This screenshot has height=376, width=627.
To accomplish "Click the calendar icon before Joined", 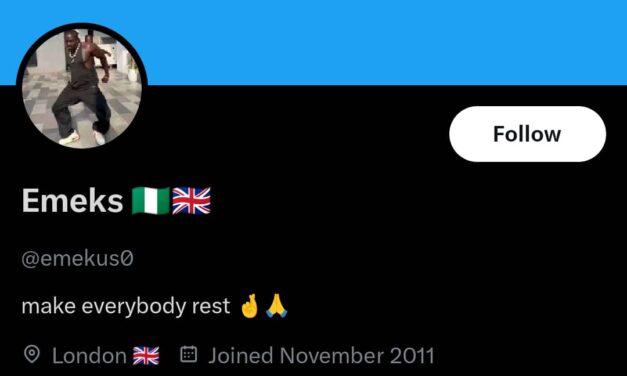I will (188, 354).
